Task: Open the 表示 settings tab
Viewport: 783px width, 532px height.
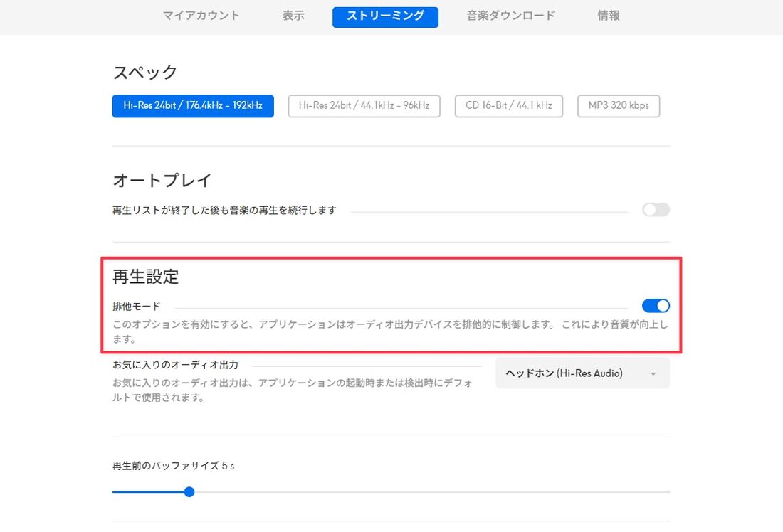Action: point(293,15)
